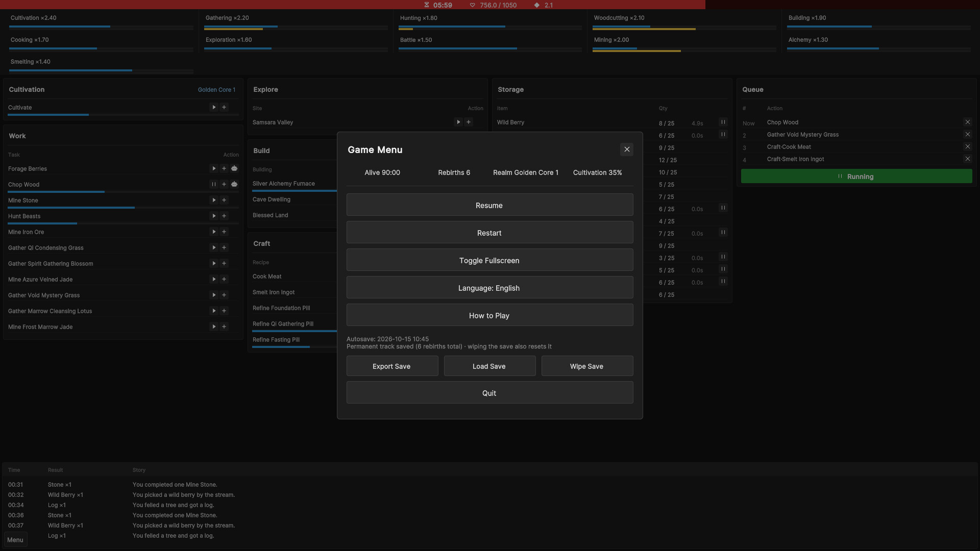Select the Cook Meat recipe

[295, 277]
